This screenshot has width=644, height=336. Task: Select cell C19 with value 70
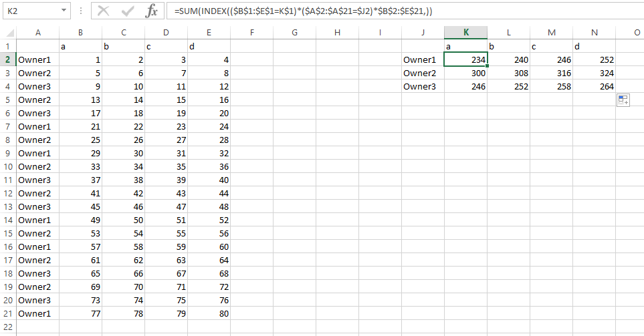pyautogui.click(x=123, y=287)
